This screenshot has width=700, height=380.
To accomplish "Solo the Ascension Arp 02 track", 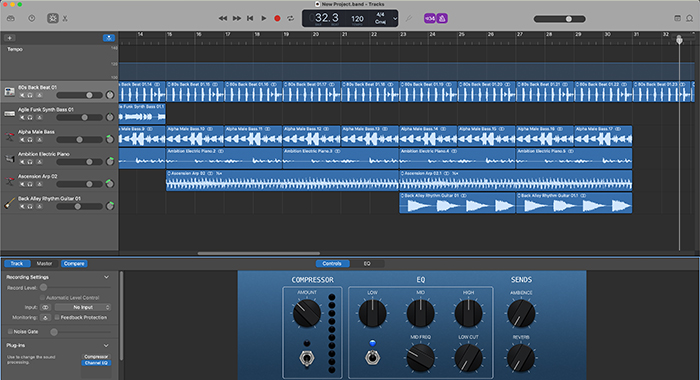I will pos(30,184).
